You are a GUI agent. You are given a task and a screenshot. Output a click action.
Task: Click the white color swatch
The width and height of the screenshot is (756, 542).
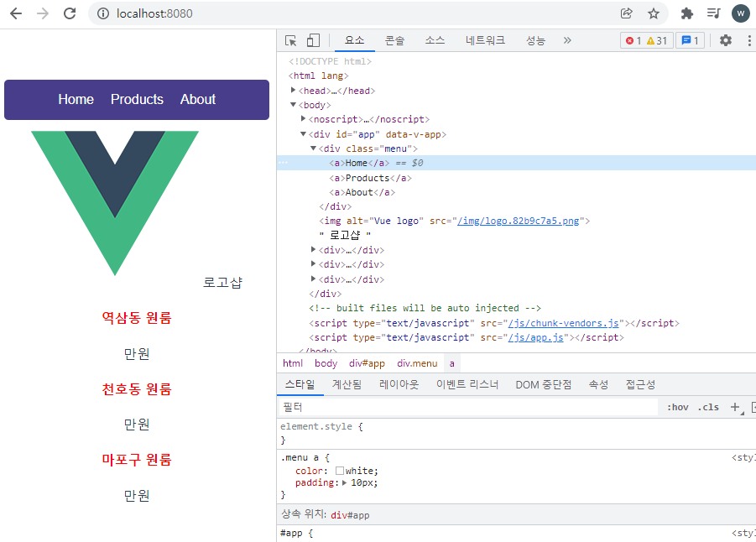(x=340, y=471)
